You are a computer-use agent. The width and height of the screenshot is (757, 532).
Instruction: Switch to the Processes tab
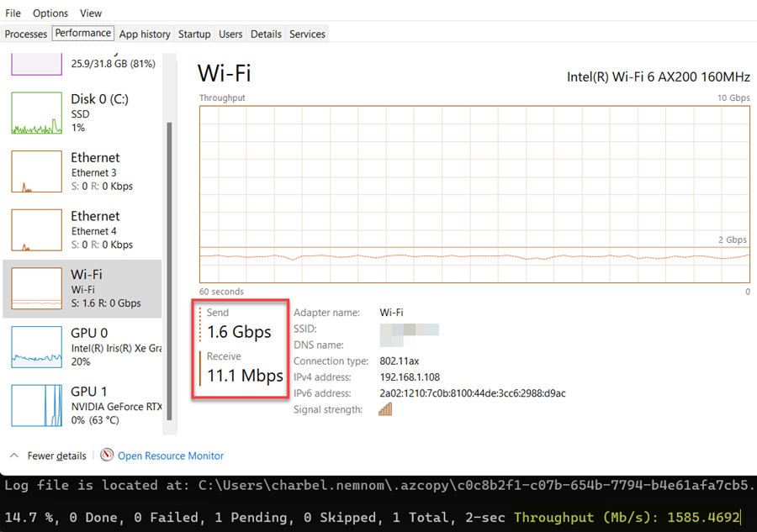(x=25, y=34)
